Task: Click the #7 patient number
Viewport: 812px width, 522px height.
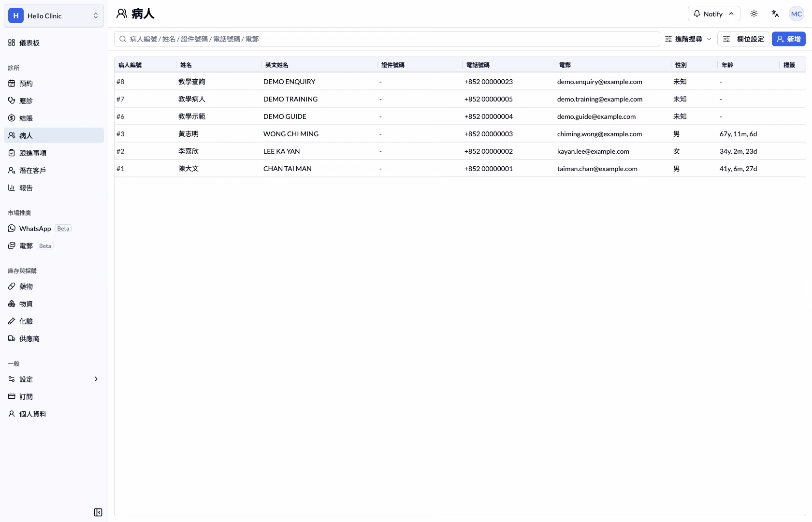Action: pos(120,99)
